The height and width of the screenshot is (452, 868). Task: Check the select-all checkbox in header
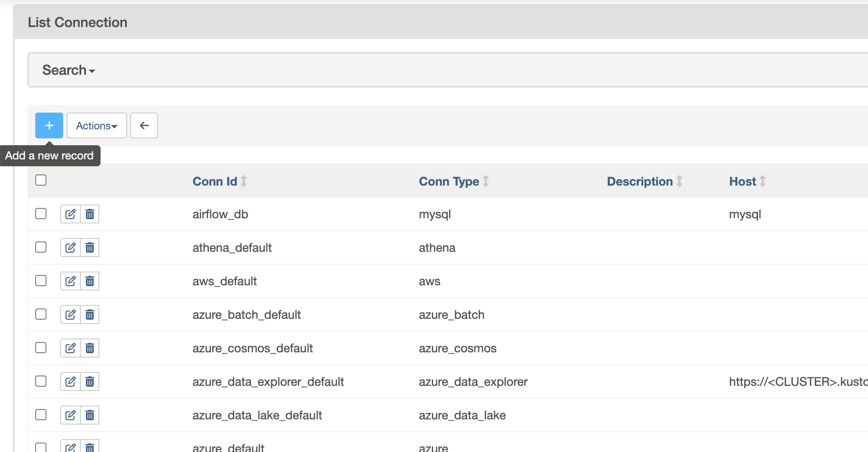click(x=40, y=180)
